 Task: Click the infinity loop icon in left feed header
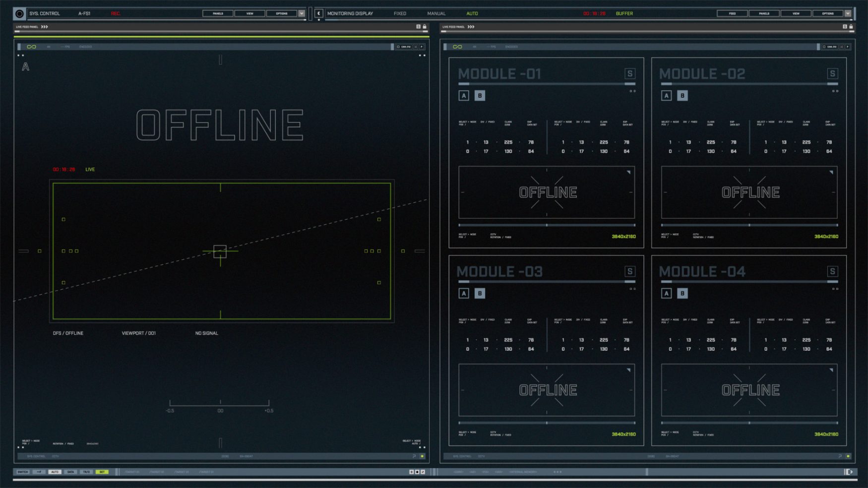[x=31, y=47]
